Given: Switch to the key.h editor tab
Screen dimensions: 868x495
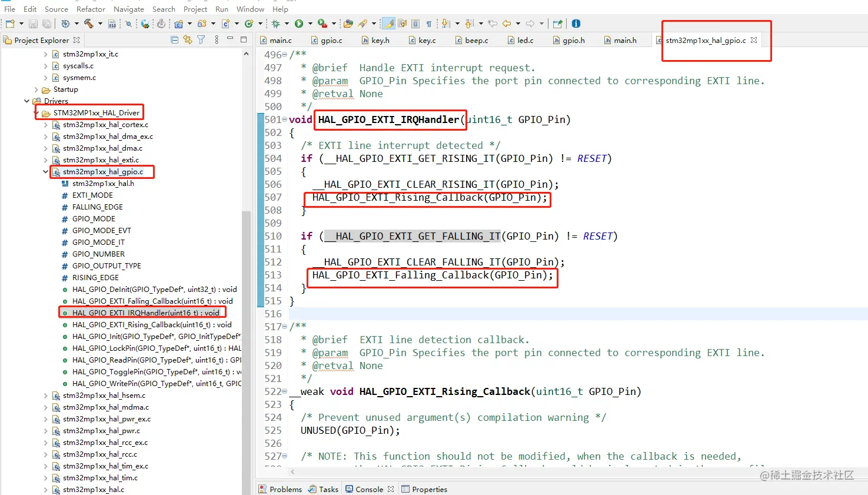Looking at the screenshot, I should tap(375, 40).
